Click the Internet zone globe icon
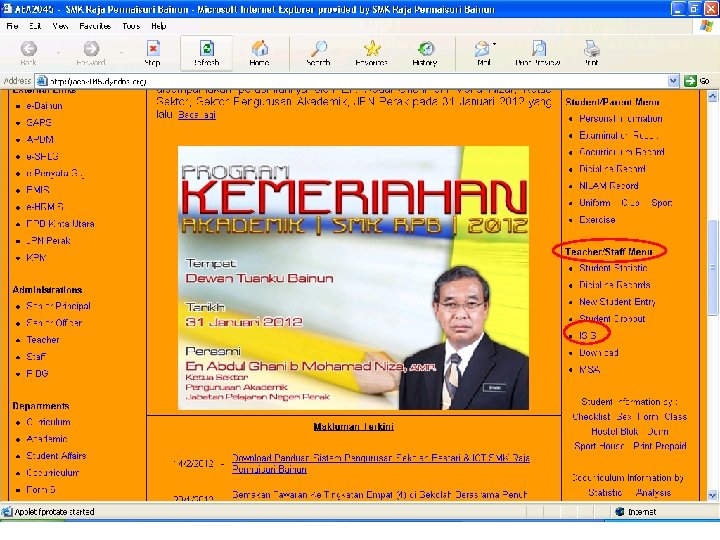 coord(619,512)
